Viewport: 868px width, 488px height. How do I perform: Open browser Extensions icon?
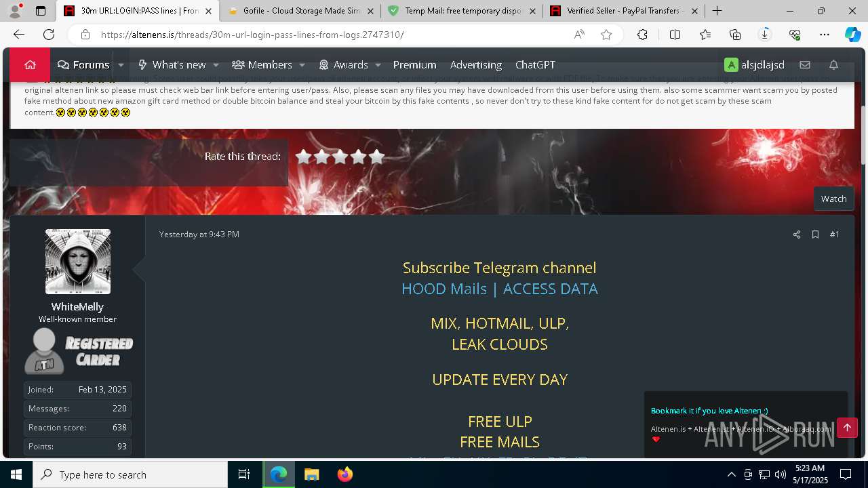pos(642,35)
